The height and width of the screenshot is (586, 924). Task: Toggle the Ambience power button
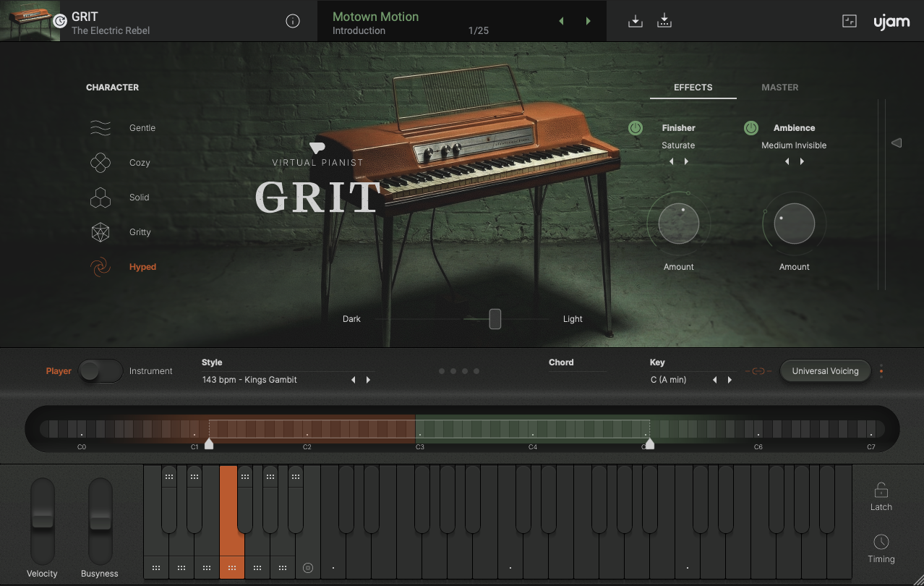pyautogui.click(x=751, y=128)
